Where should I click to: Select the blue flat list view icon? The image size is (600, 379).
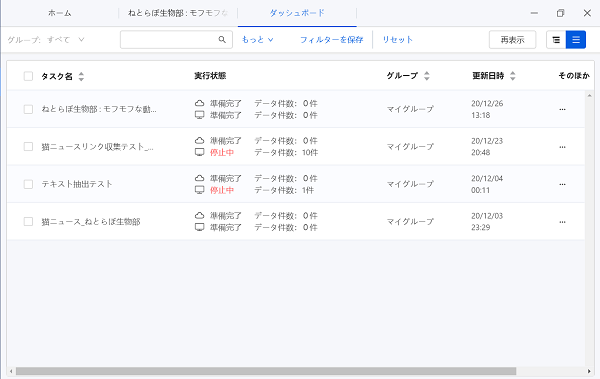pyautogui.click(x=576, y=40)
